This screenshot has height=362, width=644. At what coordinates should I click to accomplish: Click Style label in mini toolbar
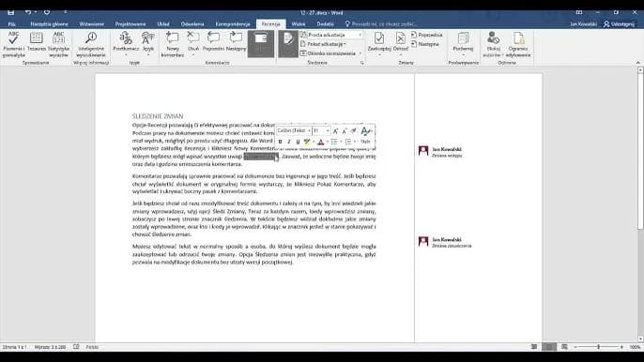(365, 142)
